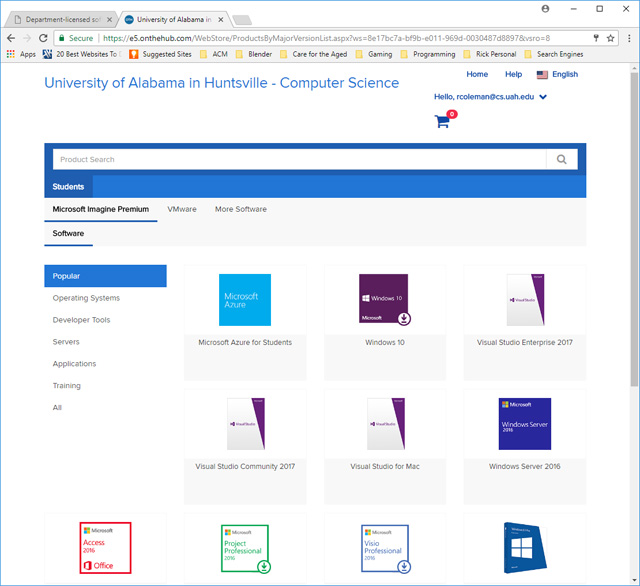Reload the page with browser refresh icon
This screenshot has width=640, height=586.
[x=43, y=38]
